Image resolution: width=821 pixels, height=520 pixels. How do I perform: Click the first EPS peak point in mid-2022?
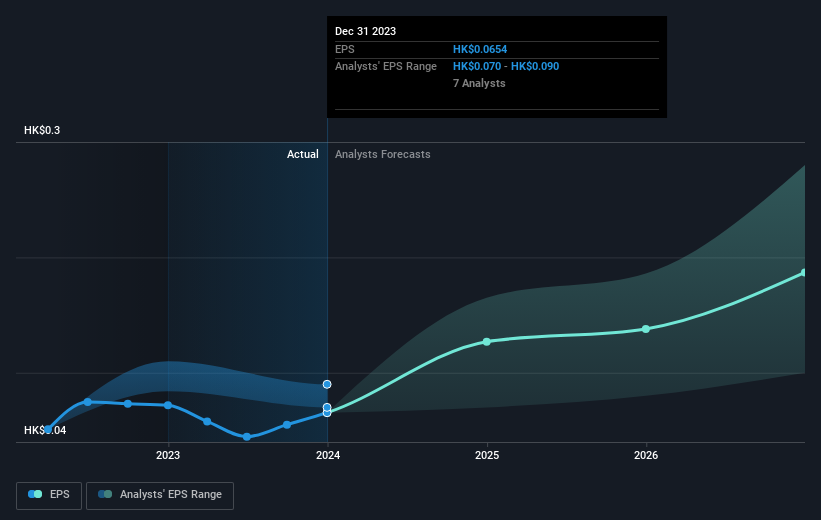tap(88, 402)
